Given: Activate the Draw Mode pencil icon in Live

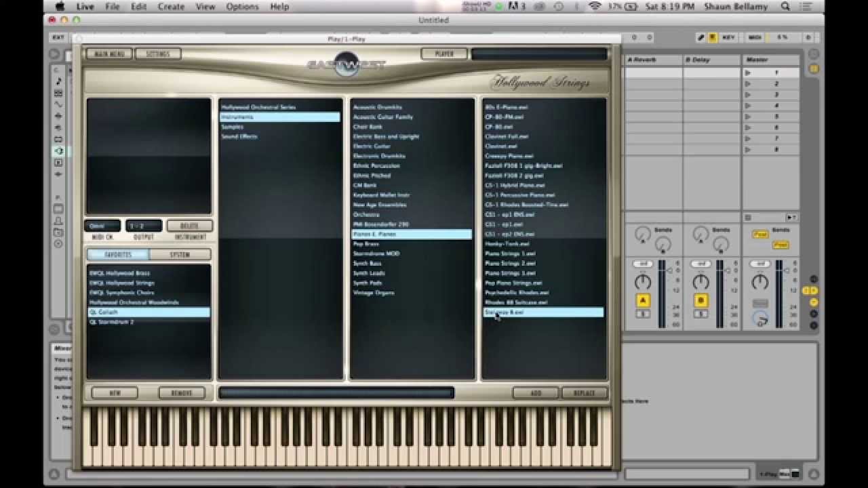Looking at the screenshot, I should [x=702, y=37].
